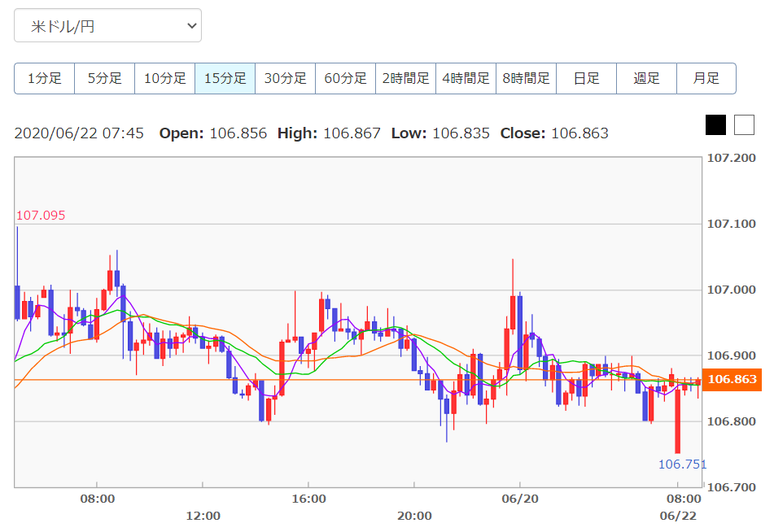774x532 pixels.
Task: Choose the 8時間足 timeframe tab
Action: pyautogui.click(x=527, y=78)
